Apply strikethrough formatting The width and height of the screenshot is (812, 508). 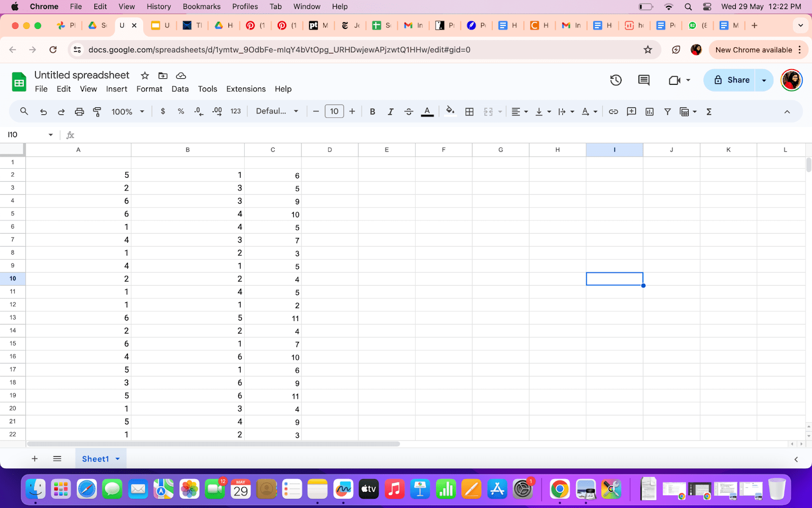[409, 111]
